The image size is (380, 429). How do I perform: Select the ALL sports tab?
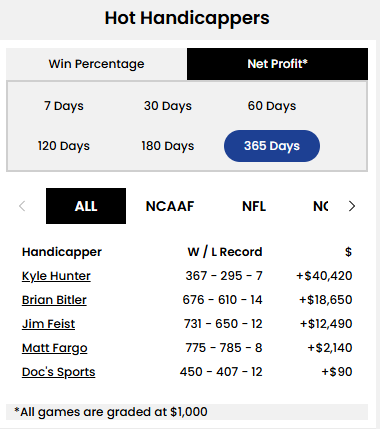tap(86, 206)
